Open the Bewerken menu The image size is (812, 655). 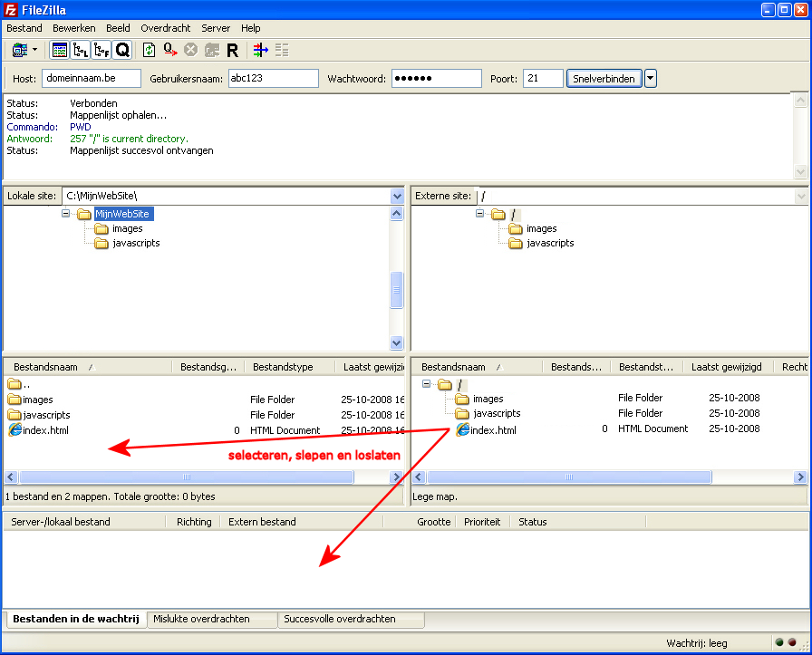click(74, 28)
